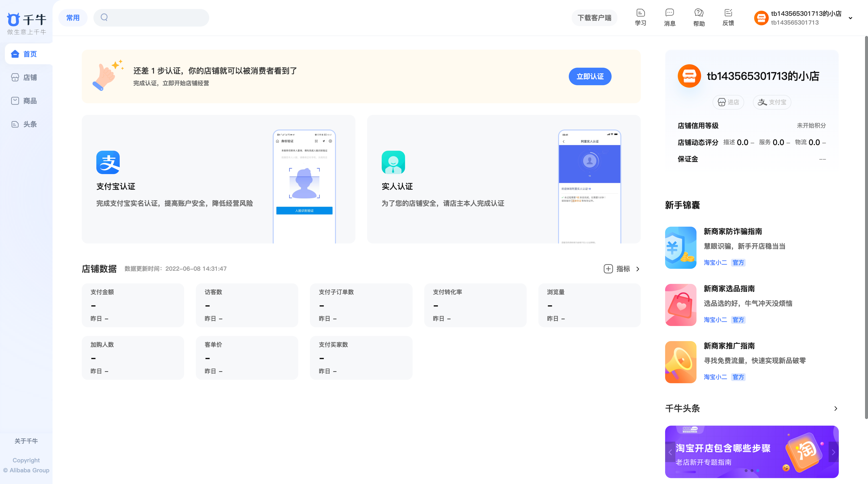Open the 首页 home sidebar item
868x484 pixels.
pos(29,54)
